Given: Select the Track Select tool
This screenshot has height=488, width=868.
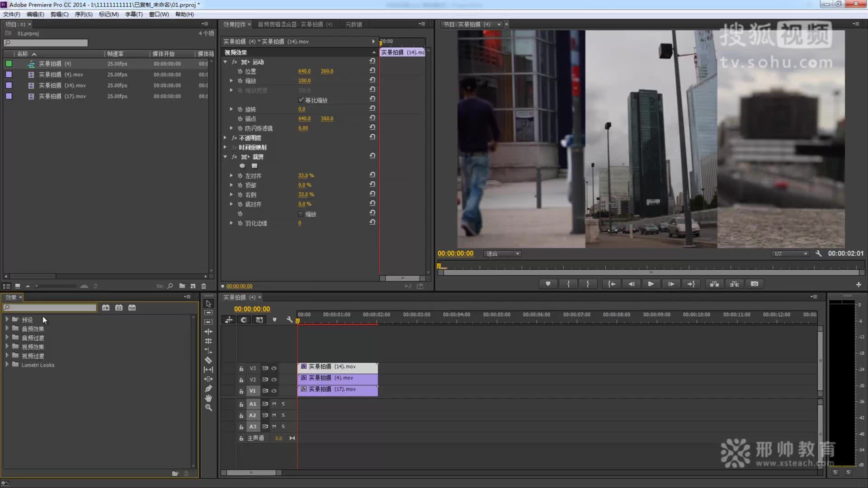Looking at the screenshot, I should coord(208,313).
